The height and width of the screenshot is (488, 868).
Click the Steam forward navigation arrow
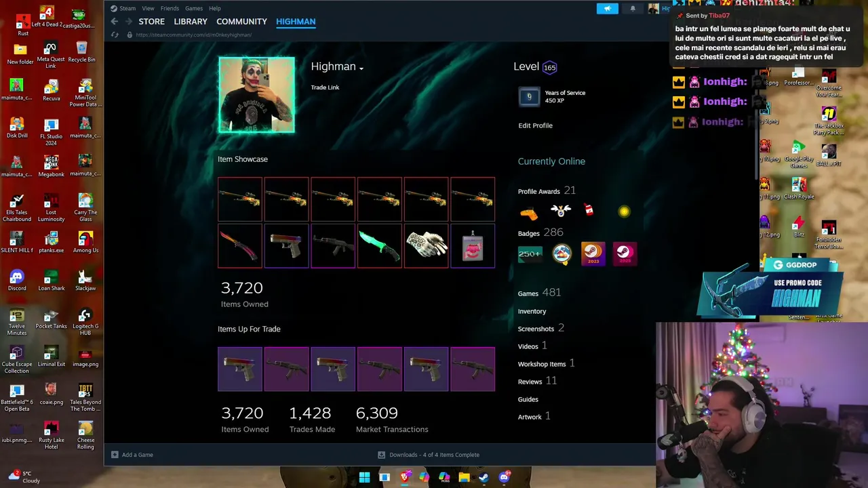tap(127, 22)
